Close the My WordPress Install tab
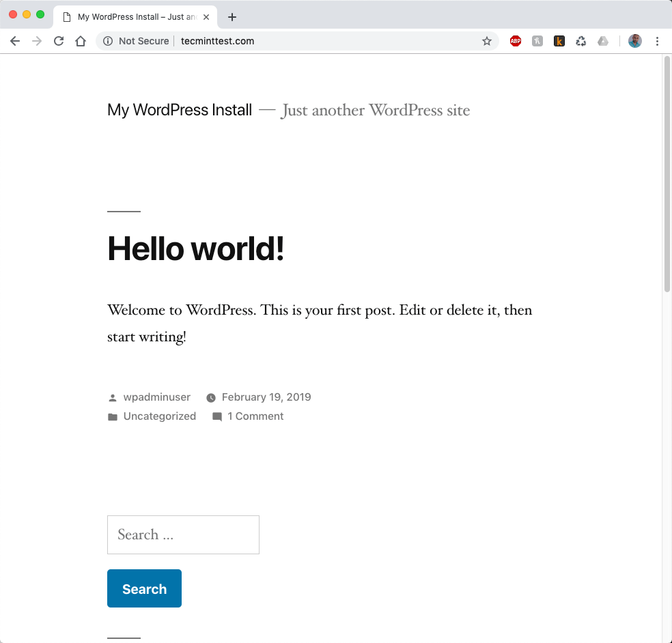The width and height of the screenshot is (672, 643). pyautogui.click(x=206, y=17)
